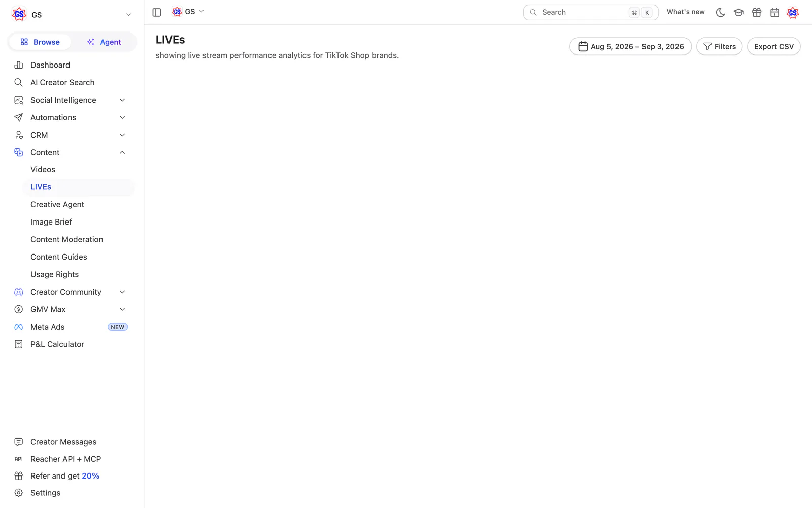Screen dimensions: 812x508
Task: Switch to the Agent tab
Action: pyautogui.click(x=104, y=42)
